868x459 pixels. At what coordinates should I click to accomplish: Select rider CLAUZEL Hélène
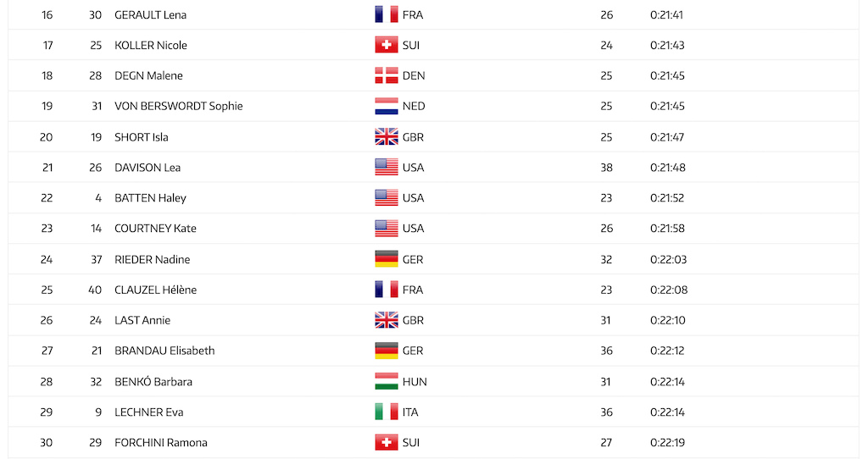(x=156, y=290)
